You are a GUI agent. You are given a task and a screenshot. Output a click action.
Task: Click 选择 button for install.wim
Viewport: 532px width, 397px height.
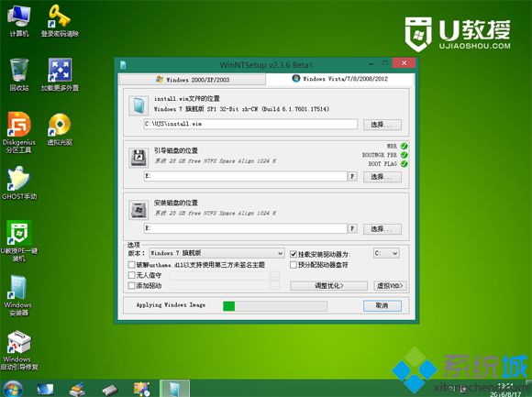[382, 125]
